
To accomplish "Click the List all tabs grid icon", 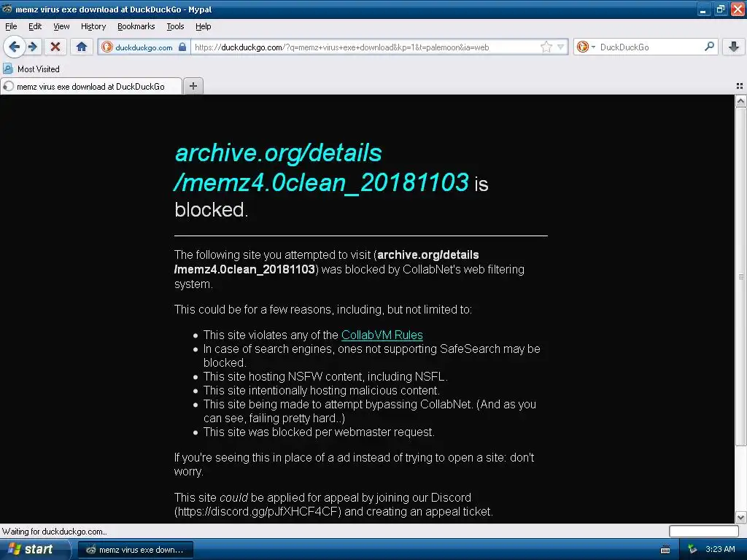I will point(740,86).
